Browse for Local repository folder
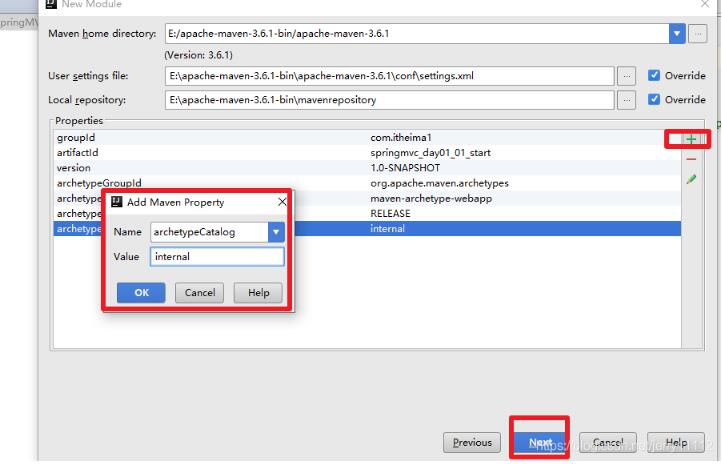This screenshot has height=464, width=722. [627, 100]
